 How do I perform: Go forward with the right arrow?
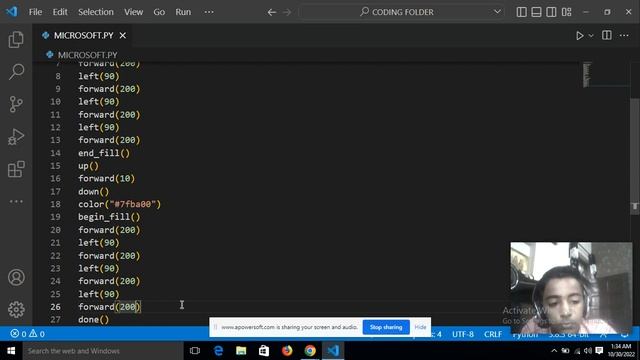tap(287, 12)
